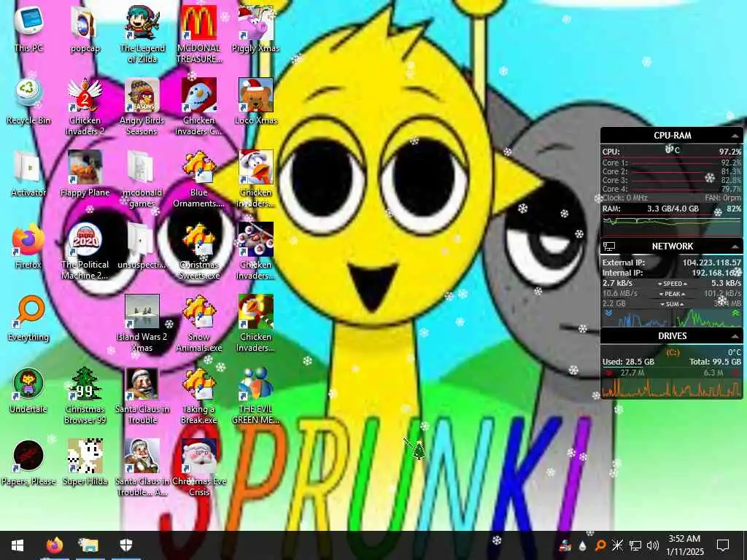747x560 pixels.
Task: Click the network traffic graph
Action: point(672,318)
